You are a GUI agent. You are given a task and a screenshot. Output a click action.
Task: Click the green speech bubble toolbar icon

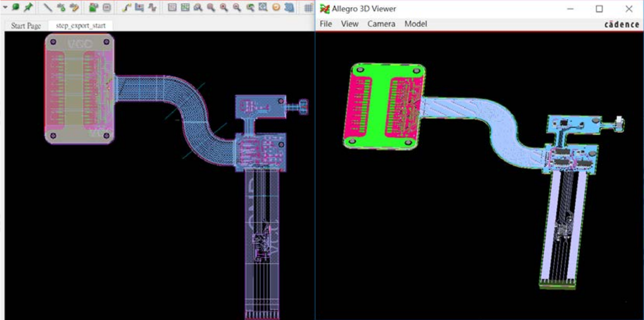[x=16, y=7]
